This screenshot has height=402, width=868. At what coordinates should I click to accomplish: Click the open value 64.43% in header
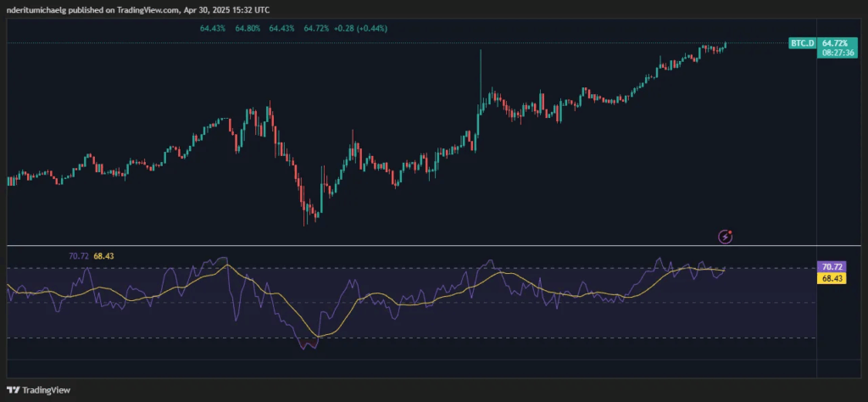[x=213, y=28]
